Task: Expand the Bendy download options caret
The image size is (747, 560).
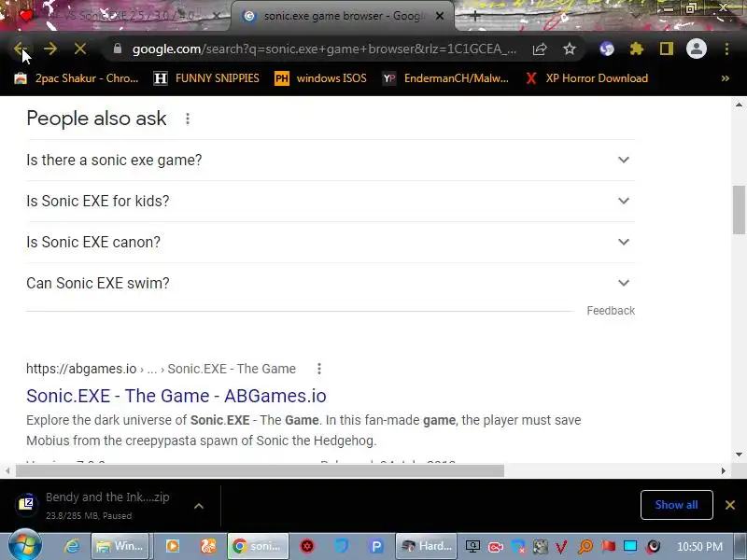Action: [x=199, y=506]
